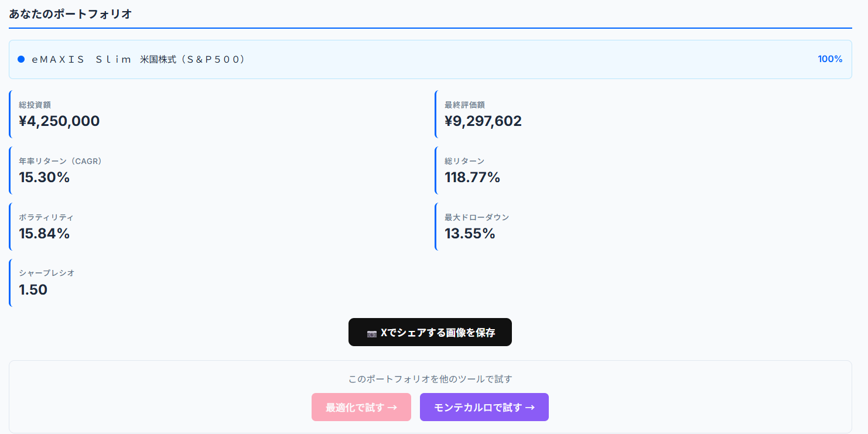
Task: Click the このポートフォリオを他のツールで試す text
Action: click(430, 379)
